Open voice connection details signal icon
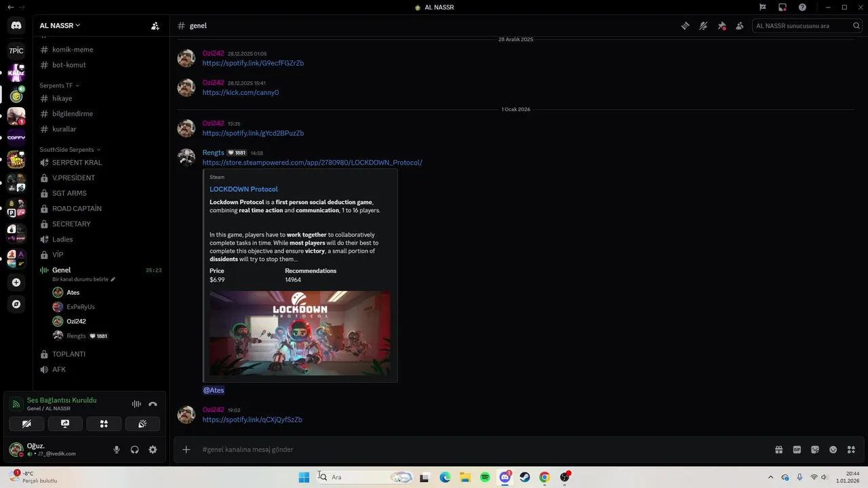Viewport: 868px width, 488px height. [16, 404]
